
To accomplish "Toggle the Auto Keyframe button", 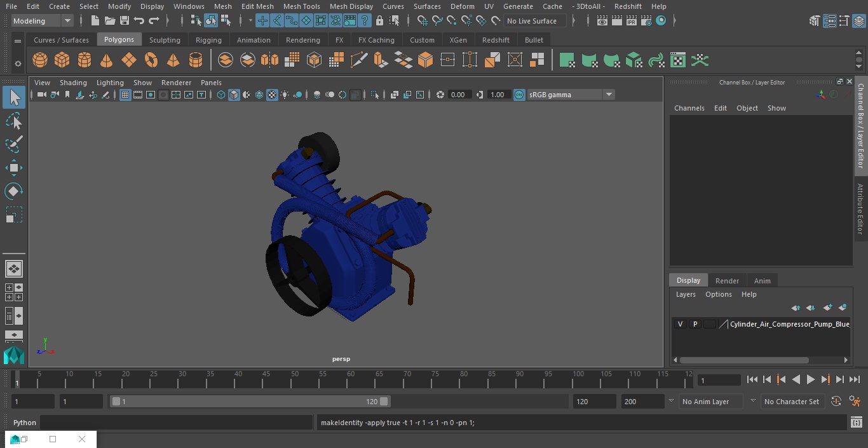I will coord(836,402).
